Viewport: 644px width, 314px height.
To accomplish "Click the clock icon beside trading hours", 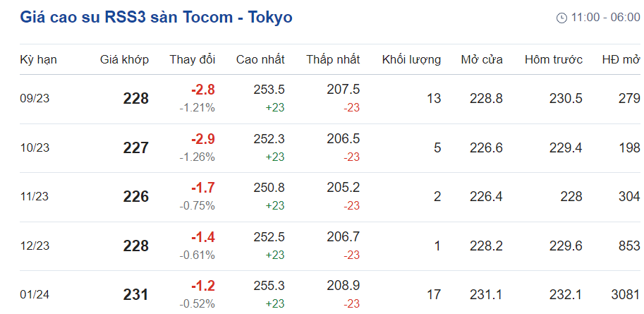I will 561,18.
